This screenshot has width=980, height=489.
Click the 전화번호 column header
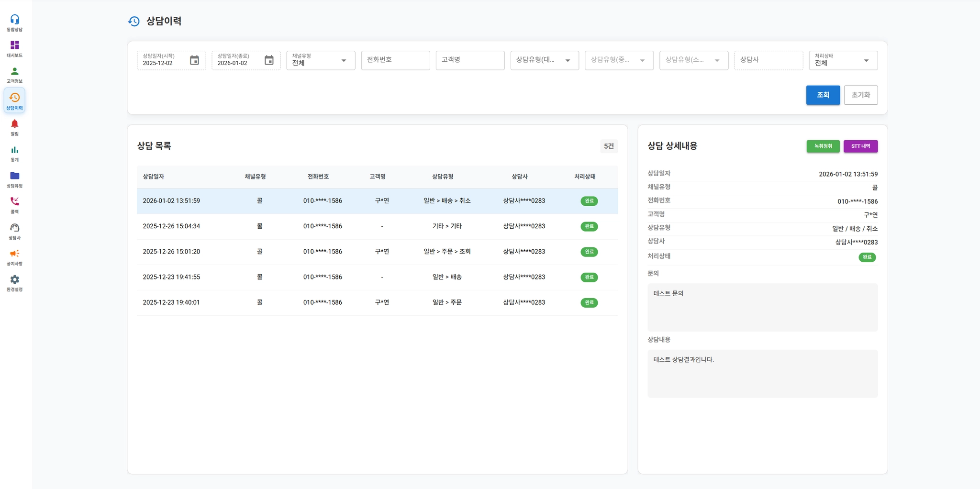point(318,177)
